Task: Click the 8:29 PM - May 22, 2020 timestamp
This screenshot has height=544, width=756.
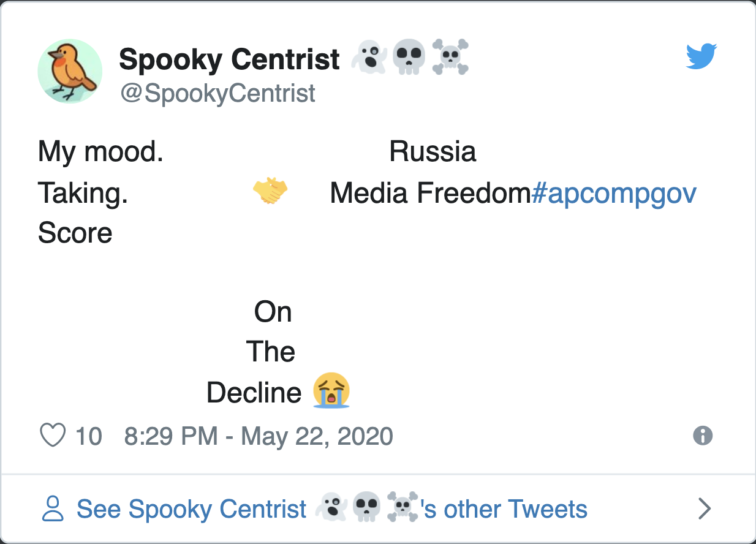Action: pos(259,436)
